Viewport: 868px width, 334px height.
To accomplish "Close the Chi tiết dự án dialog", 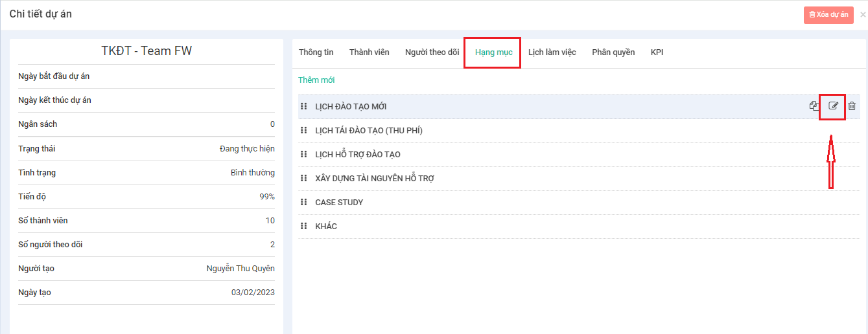I will (x=862, y=15).
